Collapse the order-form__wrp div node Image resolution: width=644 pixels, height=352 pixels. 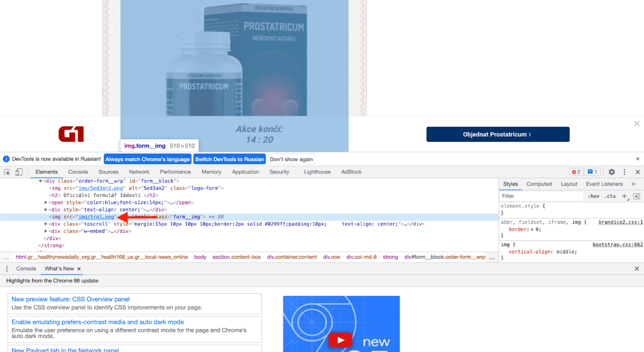tap(41, 181)
